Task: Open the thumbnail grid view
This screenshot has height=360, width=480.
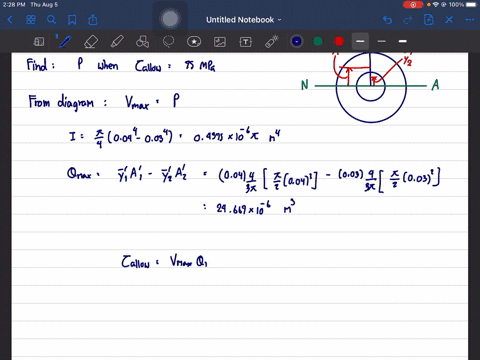Action: coord(31,20)
